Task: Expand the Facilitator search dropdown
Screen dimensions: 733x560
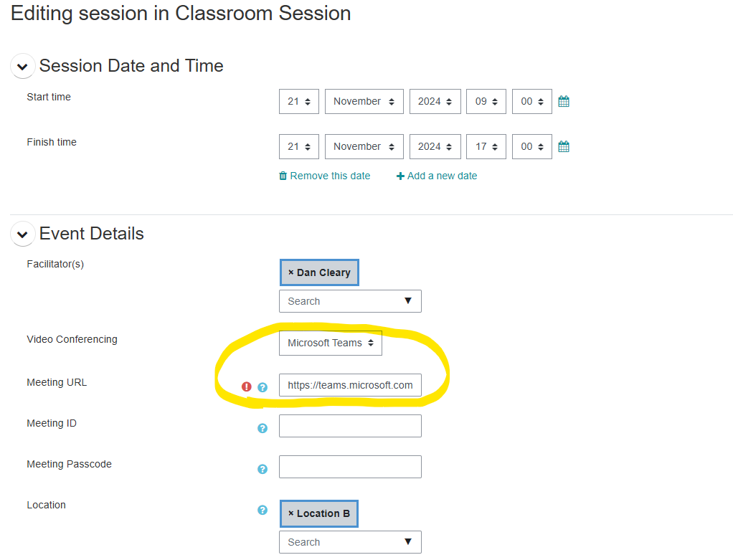Action: 408,301
